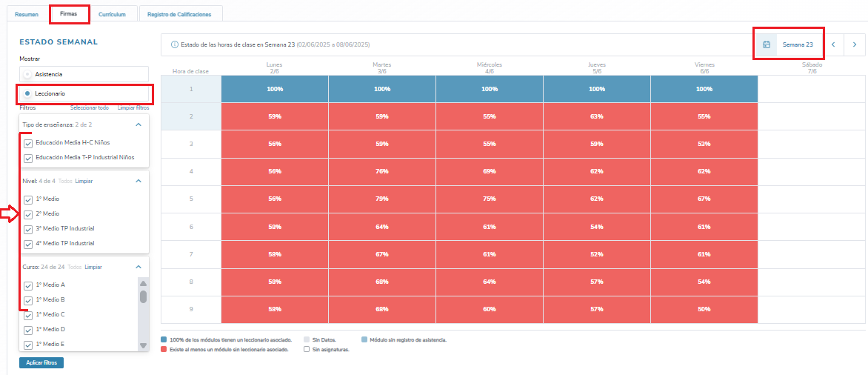Uncheck course 1° Medio E
Screen dimensions: 868x375
[x=28, y=345]
